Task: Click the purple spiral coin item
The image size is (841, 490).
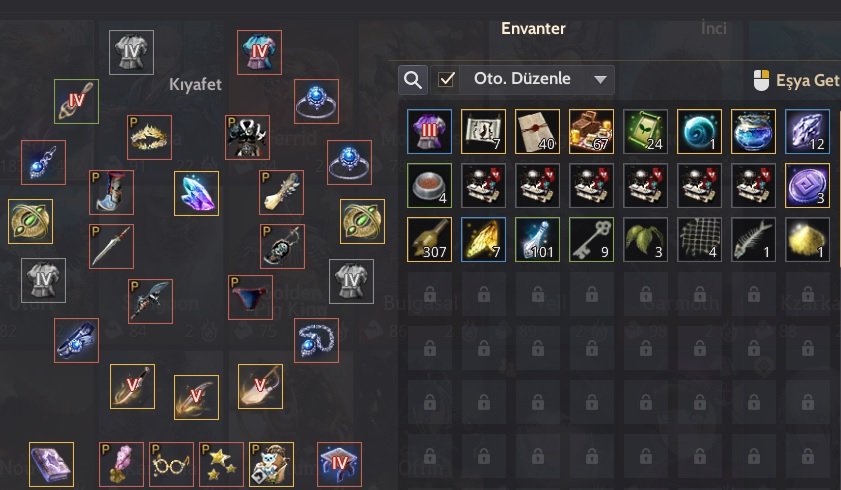Action: click(x=807, y=185)
